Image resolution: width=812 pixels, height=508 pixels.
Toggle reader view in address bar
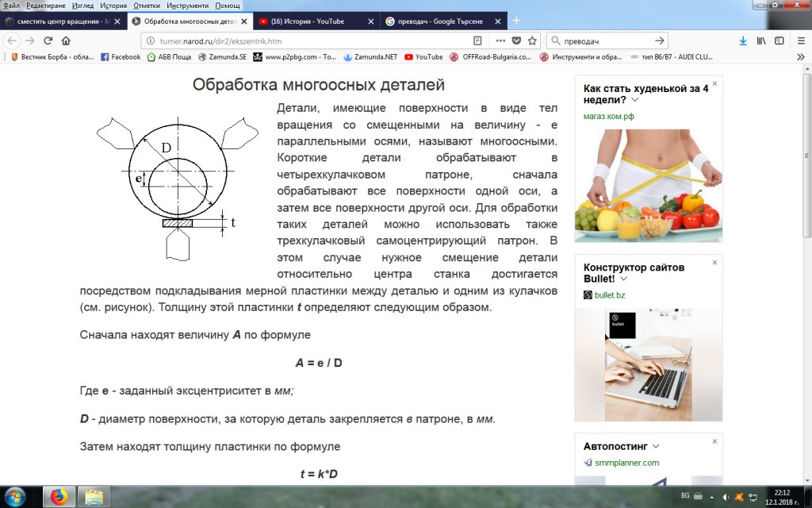(x=477, y=40)
